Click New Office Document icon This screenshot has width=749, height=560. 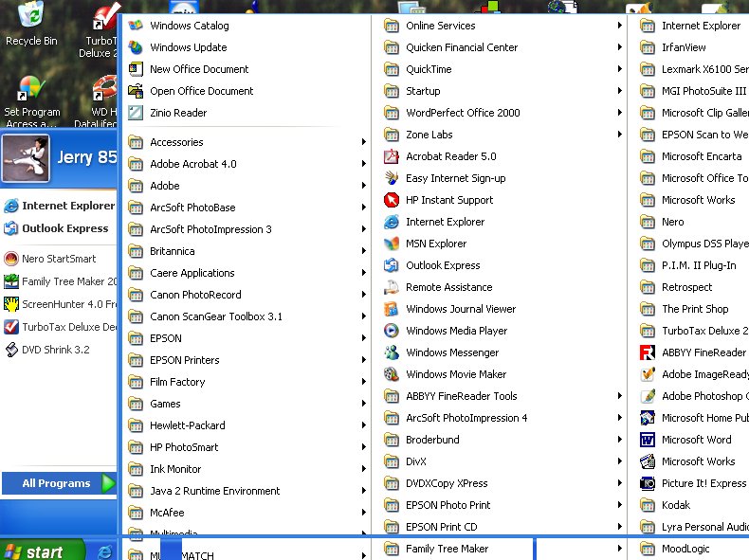[136, 69]
